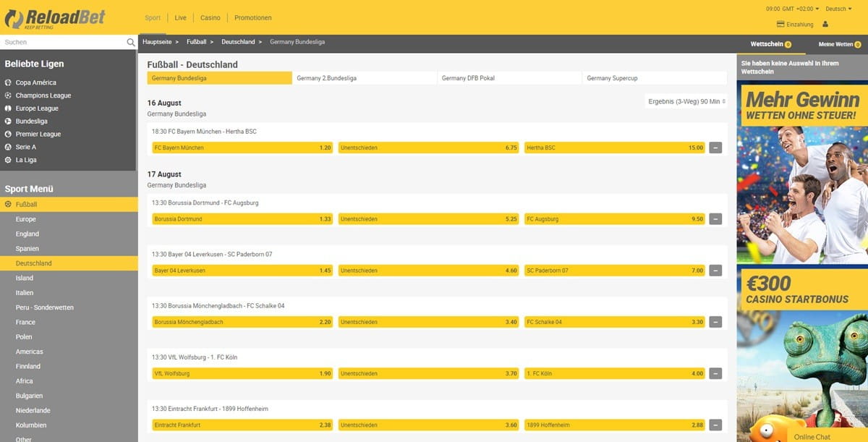Click the Premier League icon
This screenshot has width=868, height=442.
8,135
